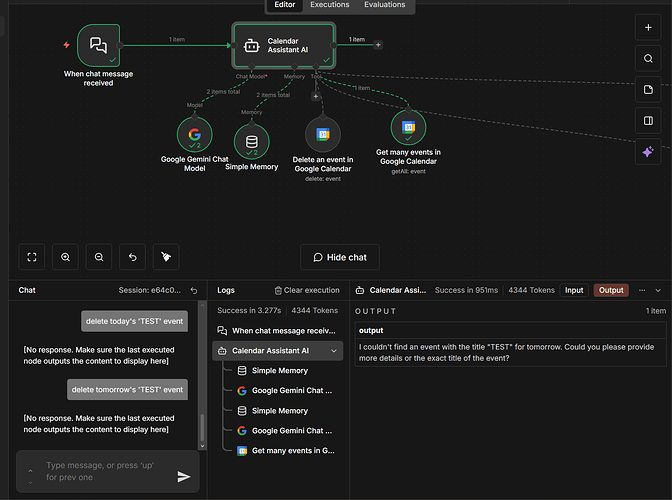Screen dimensions: 672x500
Task: Click the chat message input field
Action: (100, 471)
